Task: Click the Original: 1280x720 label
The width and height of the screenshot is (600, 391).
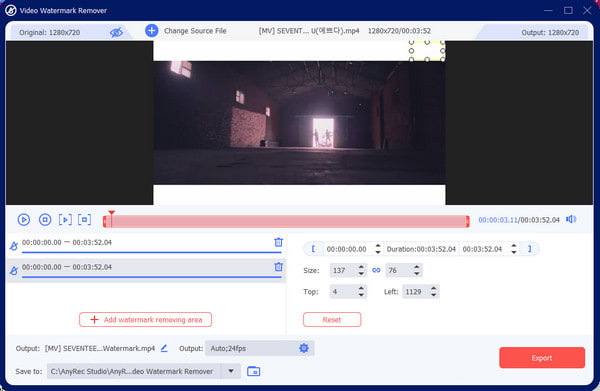Action: 50,33
